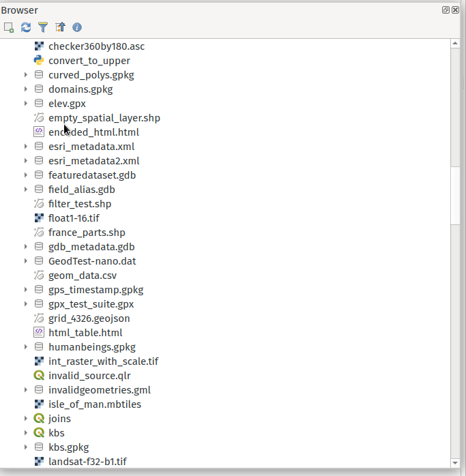Select empty_spatial_layer.shp in the list

pos(104,118)
